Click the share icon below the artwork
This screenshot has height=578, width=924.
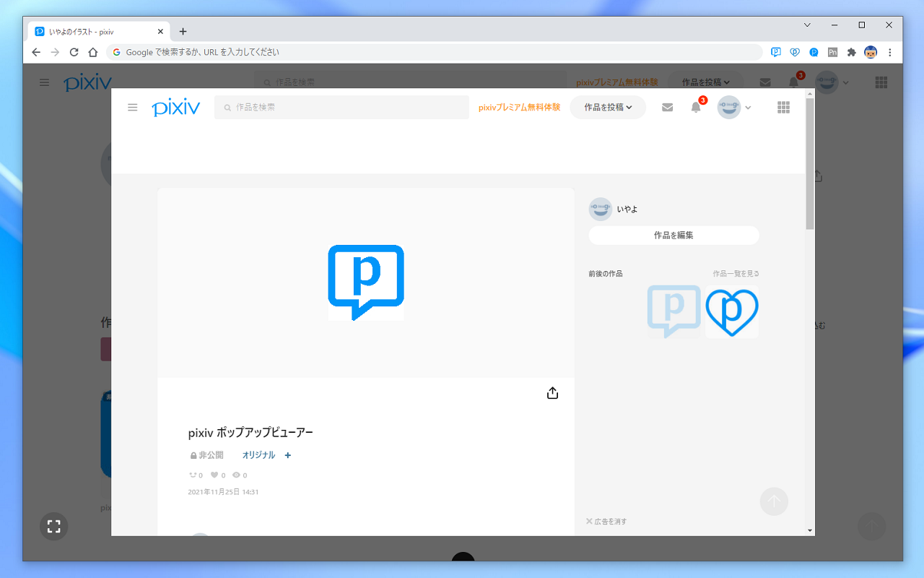[x=552, y=393]
